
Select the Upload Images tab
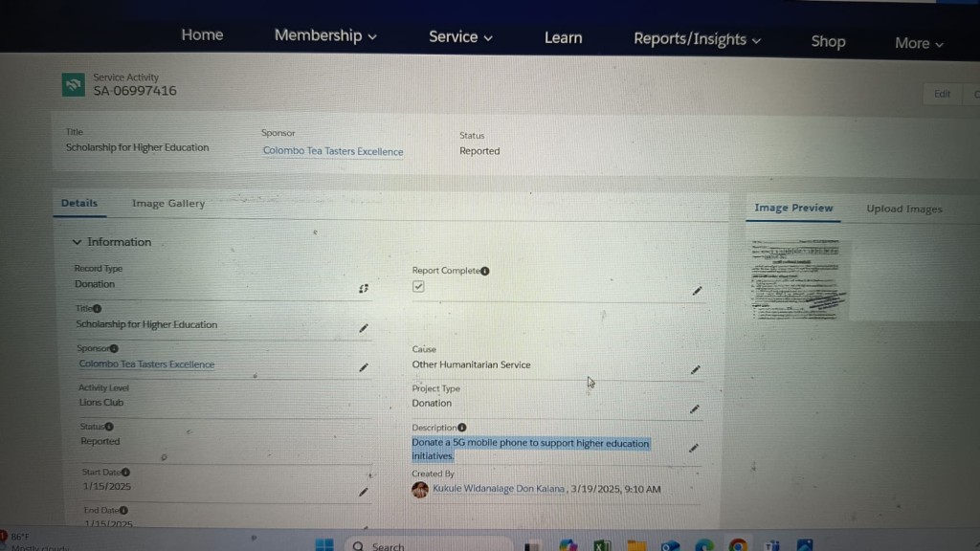903,209
